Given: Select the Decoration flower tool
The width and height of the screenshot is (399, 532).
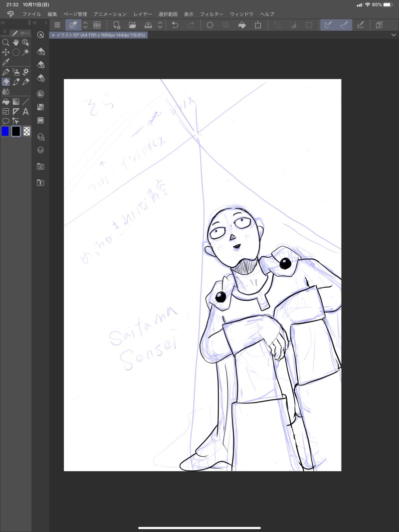Looking at the screenshot, I should point(25,72).
